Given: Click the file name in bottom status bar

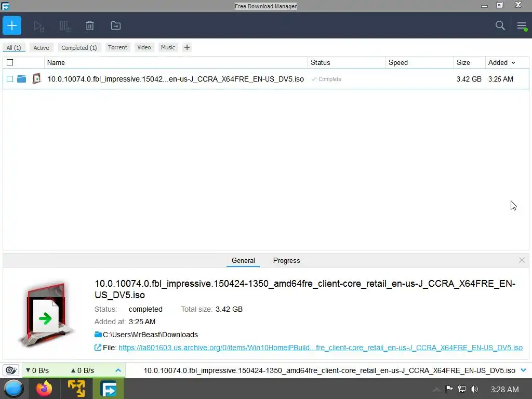Looking at the screenshot, I should click(329, 370).
